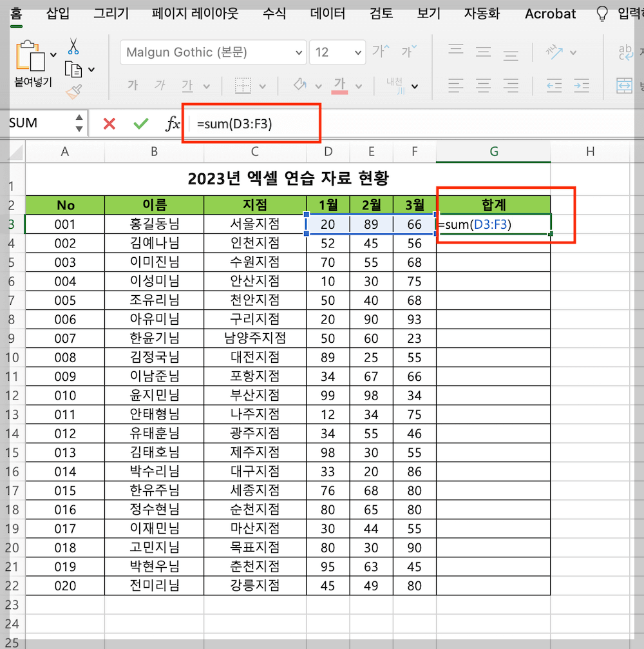Open the Acrobat menu item
Viewport: 644px width, 649px height.
549,14
